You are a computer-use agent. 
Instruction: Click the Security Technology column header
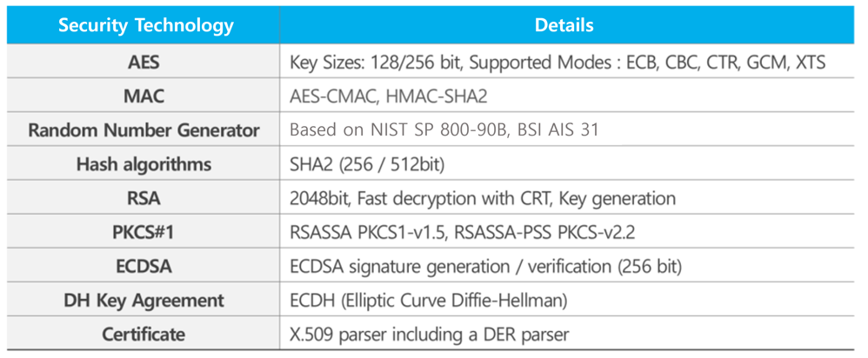tap(145, 25)
